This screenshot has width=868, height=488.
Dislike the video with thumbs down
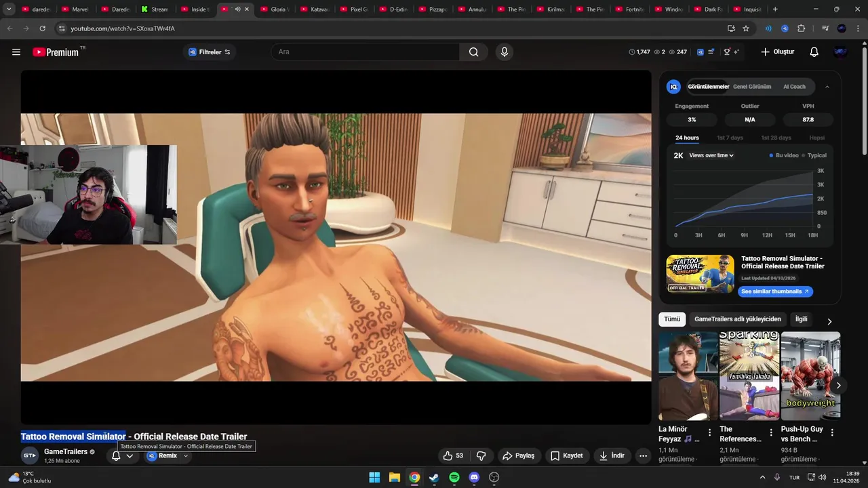click(x=481, y=456)
